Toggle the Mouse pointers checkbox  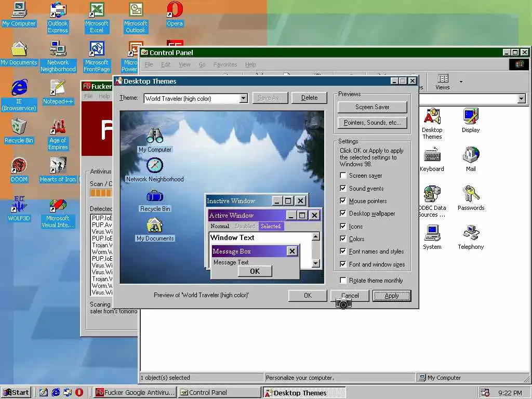(x=343, y=201)
